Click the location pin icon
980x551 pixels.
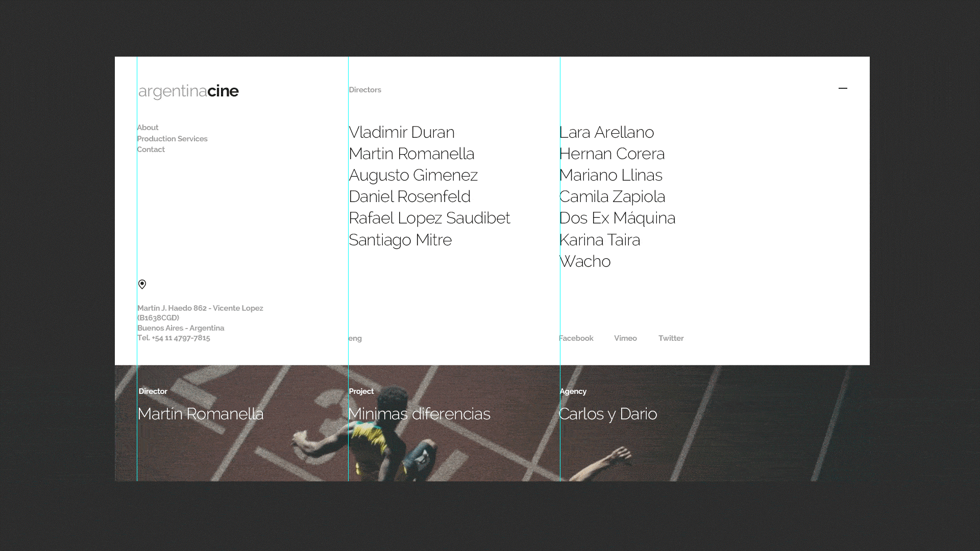pos(142,284)
